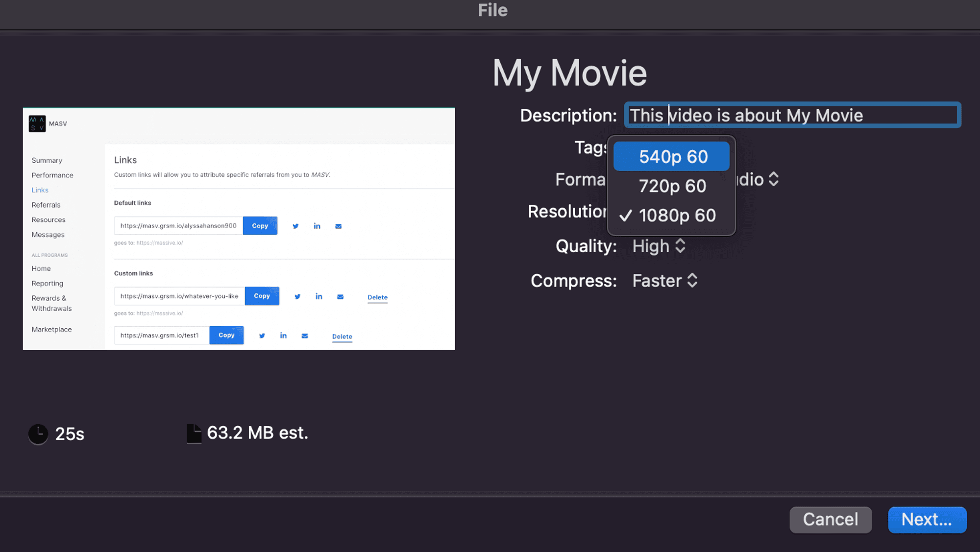
Task: Click the Twitter icon beside the test1 link
Action: 262,336
